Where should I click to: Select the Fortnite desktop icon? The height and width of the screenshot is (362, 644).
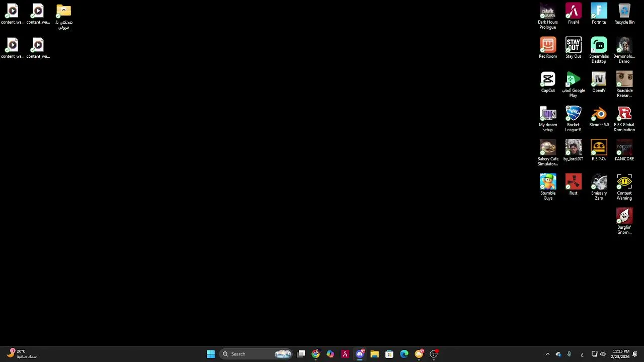point(599,14)
